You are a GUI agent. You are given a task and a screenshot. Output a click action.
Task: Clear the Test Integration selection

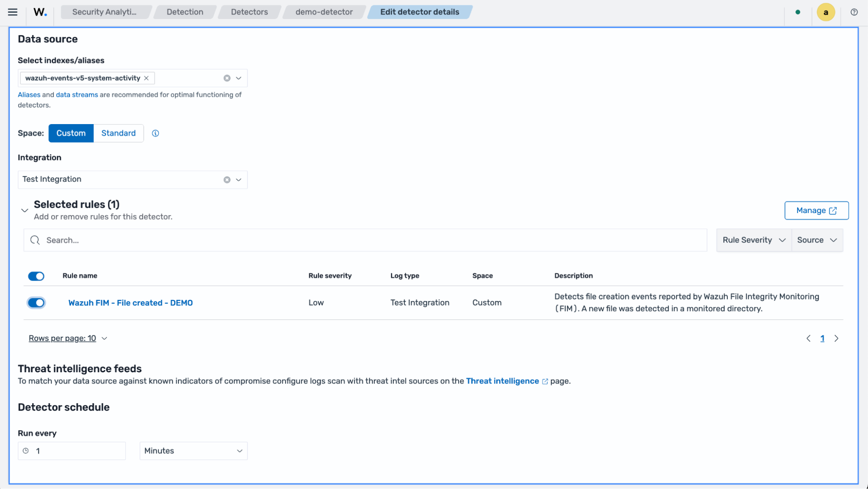pos(227,180)
